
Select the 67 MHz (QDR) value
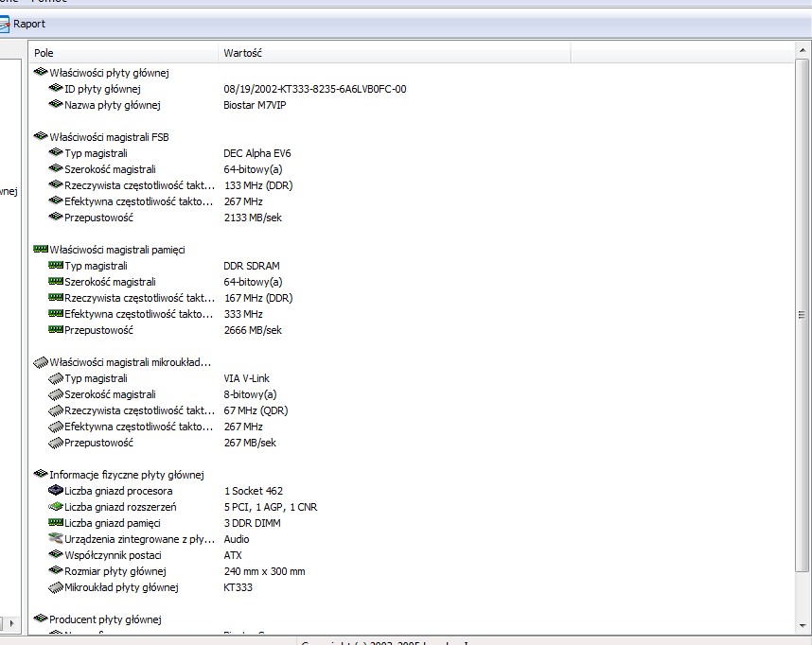pos(256,410)
